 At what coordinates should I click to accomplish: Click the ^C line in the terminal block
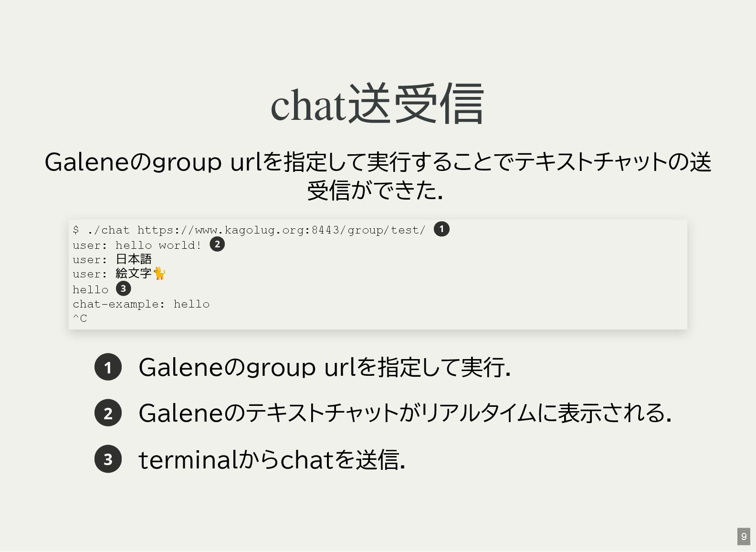[x=80, y=318]
